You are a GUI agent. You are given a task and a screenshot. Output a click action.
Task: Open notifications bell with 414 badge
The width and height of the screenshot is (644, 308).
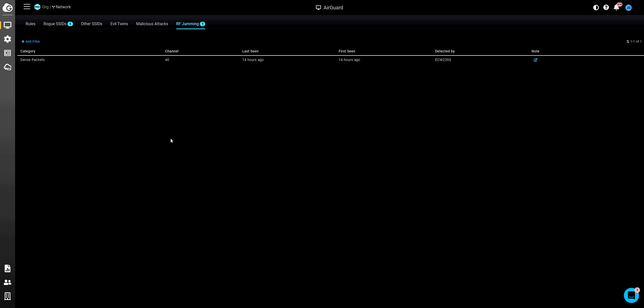click(x=616, y=8)
